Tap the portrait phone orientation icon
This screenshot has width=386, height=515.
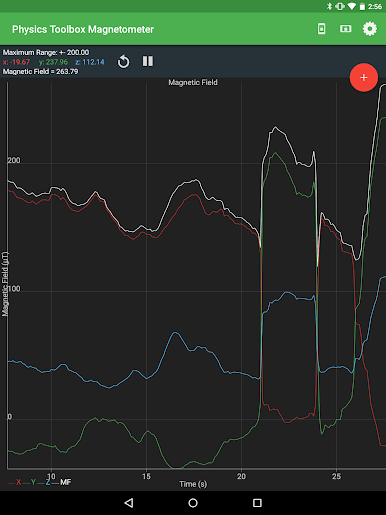pyautogui.click(x=321, y=29)
